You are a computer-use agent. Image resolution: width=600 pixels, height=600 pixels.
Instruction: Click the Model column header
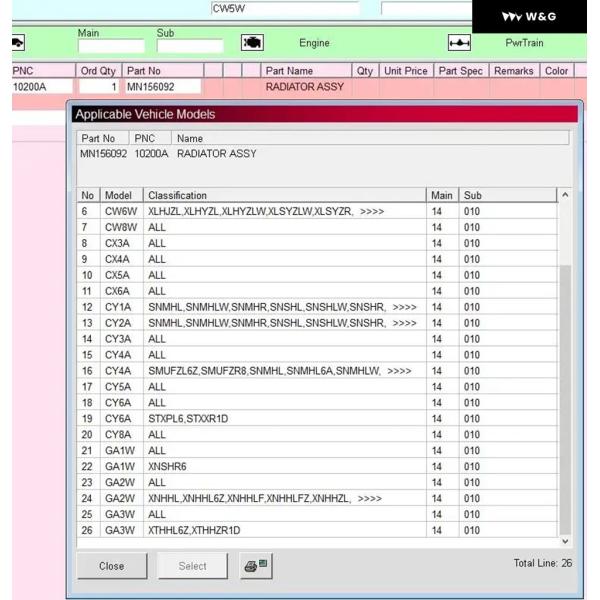[122, 195]
